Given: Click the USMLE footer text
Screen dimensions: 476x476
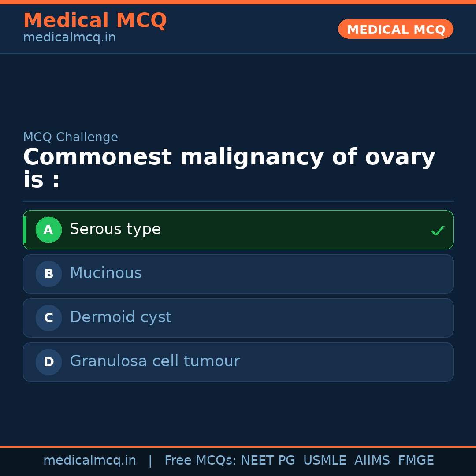Looking at the screenshot, I should pos(325,460).
